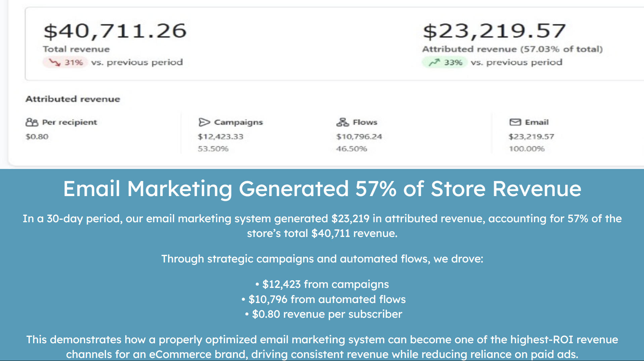Open the Campaigns revenue breakdown label
This screenshot has width=644, height=361.
[x=238, y=122]
